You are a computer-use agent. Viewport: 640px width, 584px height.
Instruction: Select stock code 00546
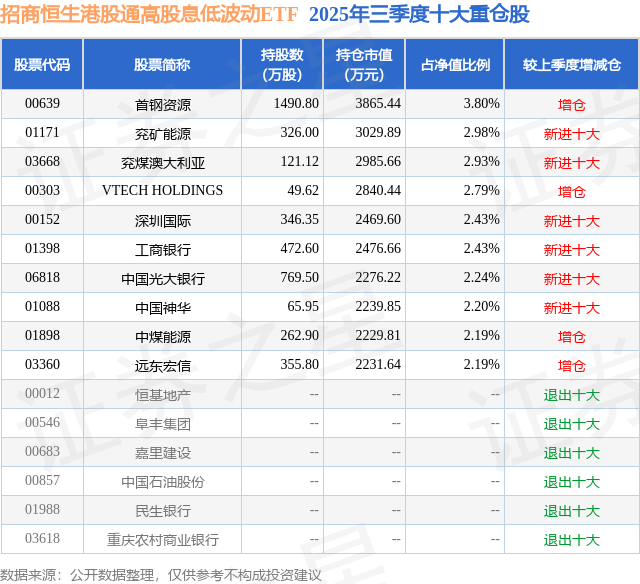point(42,422)
